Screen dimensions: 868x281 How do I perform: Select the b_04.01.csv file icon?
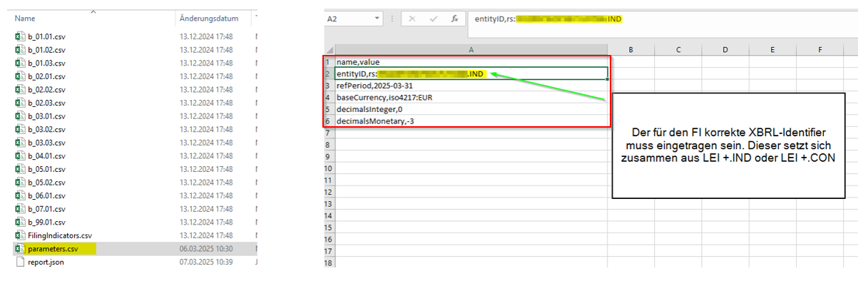[x=20, y=155]
